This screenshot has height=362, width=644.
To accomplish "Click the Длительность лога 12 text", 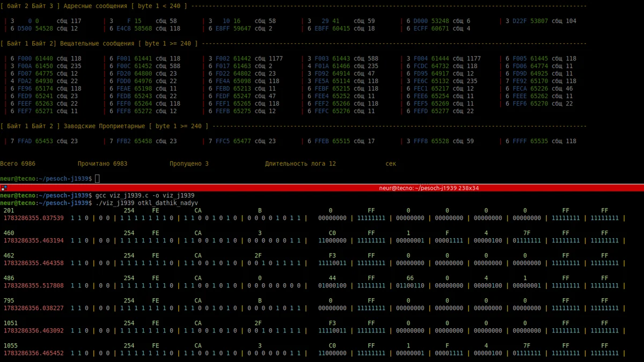I will click(x=301, y=164).
